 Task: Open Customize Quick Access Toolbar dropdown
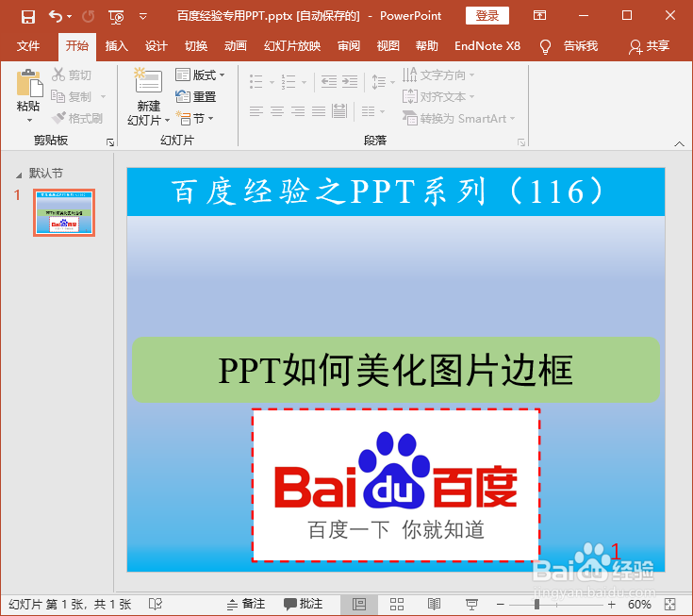[142, 17]
